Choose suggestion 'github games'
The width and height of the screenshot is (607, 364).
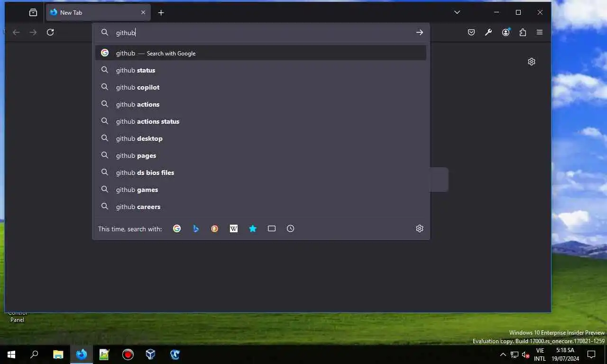point(261,190)
